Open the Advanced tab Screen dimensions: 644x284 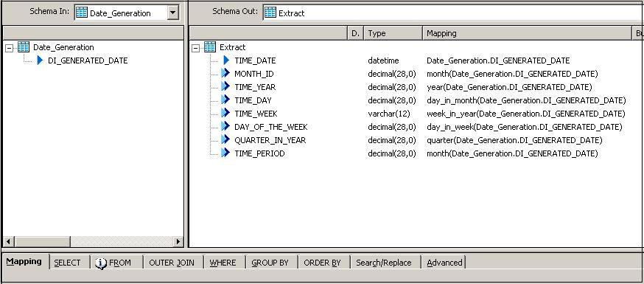(x=444, y=263)
